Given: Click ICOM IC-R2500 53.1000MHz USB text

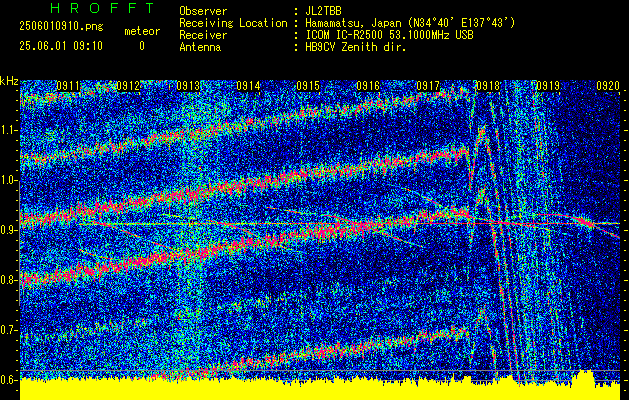Looking at the screenshot, I should (x=390, y=35).
